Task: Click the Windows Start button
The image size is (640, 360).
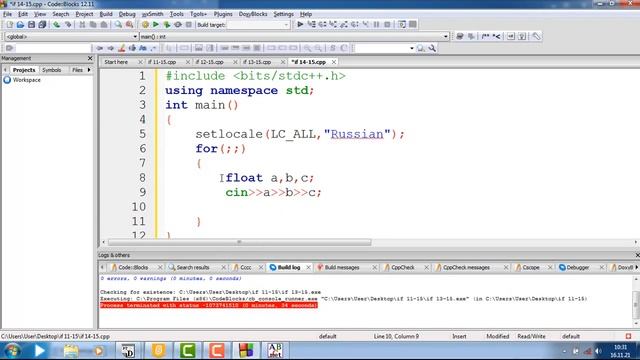Action: (11, 351)
